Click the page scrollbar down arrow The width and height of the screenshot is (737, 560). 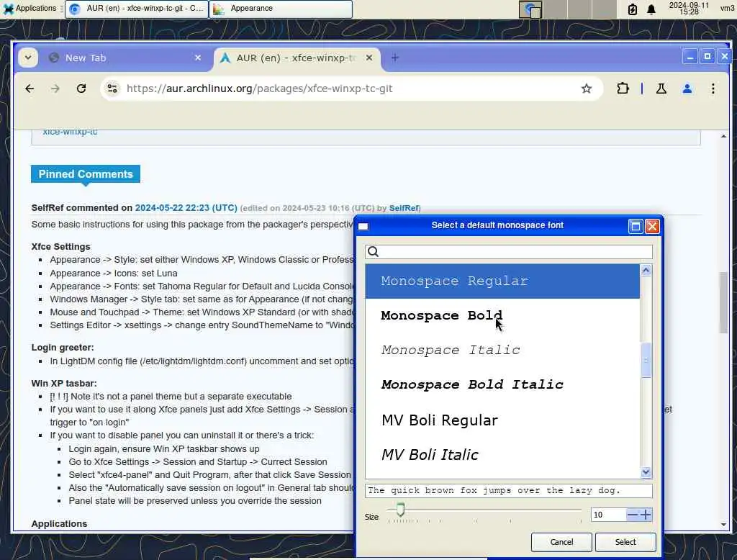pos(723,525)
